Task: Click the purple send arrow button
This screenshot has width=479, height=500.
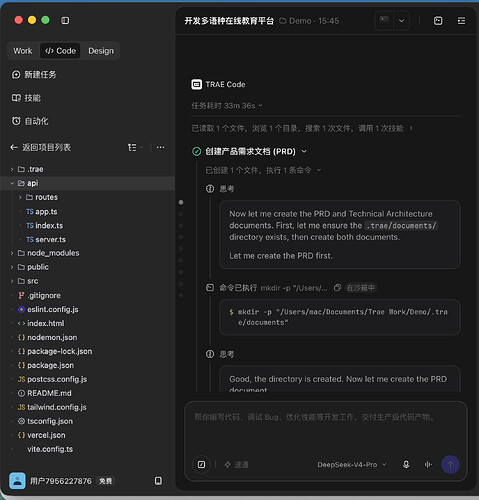Action: click(x=450, y=464)
